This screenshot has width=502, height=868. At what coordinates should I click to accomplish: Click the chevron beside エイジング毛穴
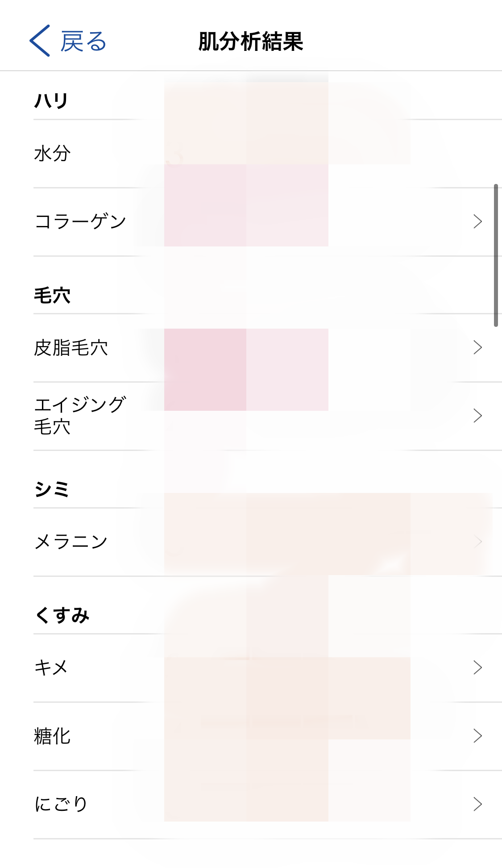477,416
